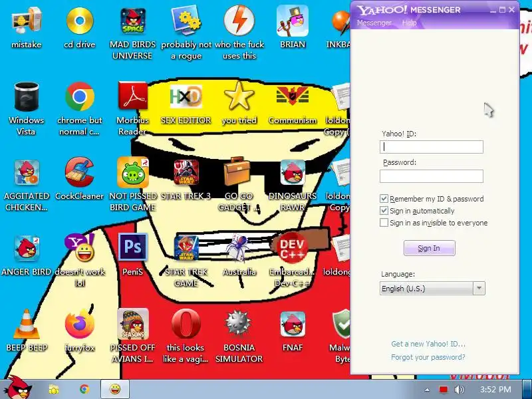Screen dimensions: 532x399
Task: Open PISSED OFF AVIANS Seasons icon
Action: 132,324
